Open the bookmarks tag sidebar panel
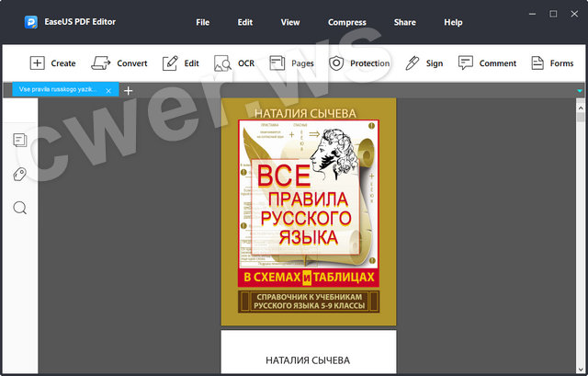The width and height of the screenshot is (588, 376). (19, 175)
